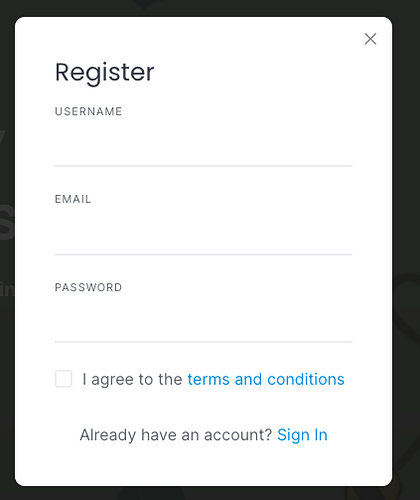The height and width of the screenshot is (500, 420).
Task: Click "Already have an account?" text
Action: 176,435
